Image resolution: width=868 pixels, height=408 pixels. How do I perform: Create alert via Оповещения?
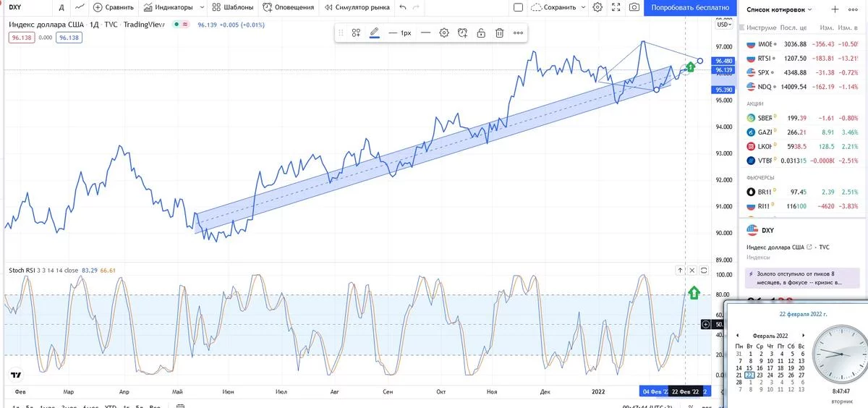(288, 7)
